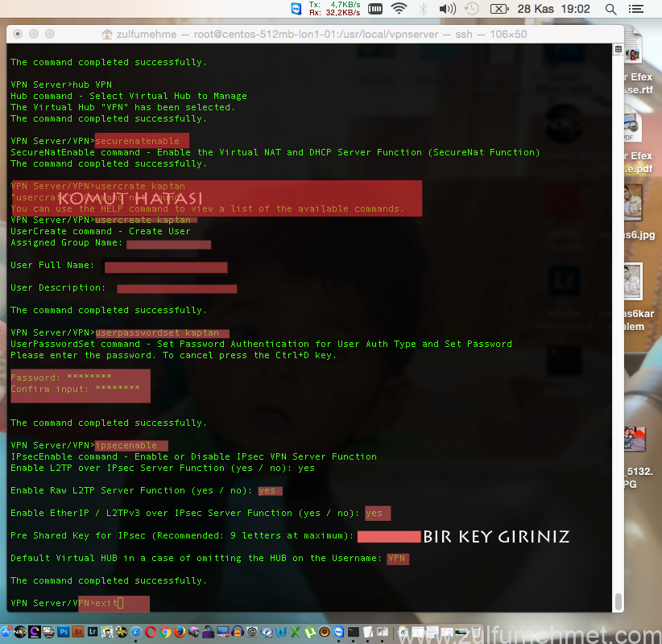Click the 'ipsecenable' command text
The width and height of the screenshot is (662, 644).
[126, 446]
